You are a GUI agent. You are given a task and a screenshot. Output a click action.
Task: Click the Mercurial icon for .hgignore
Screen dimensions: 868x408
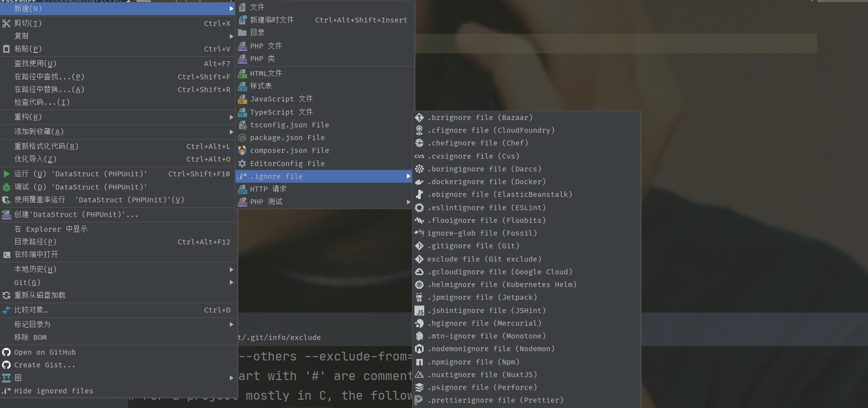pos(419,323)
